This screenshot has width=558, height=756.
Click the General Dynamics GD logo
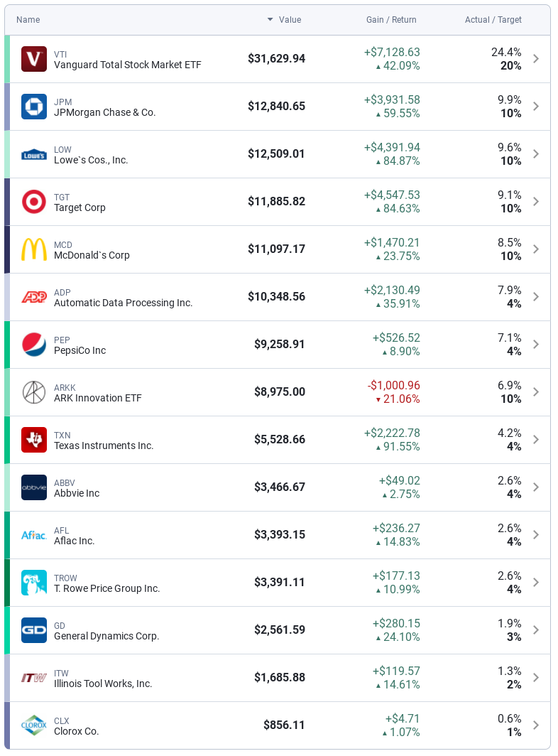click(34, 630)
